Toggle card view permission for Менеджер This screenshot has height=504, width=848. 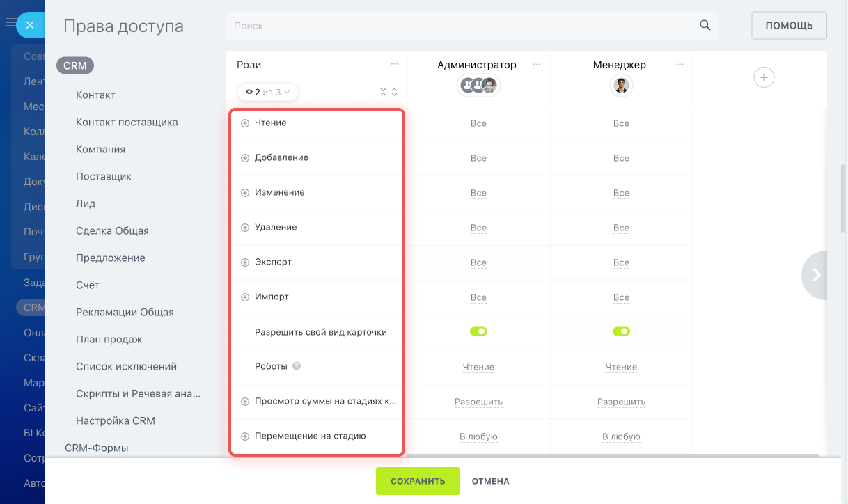coord(621,331)
